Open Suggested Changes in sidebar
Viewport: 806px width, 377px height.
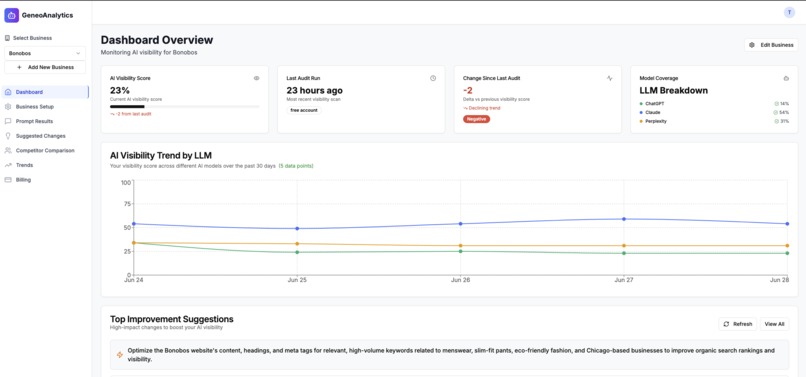point(45,136)
